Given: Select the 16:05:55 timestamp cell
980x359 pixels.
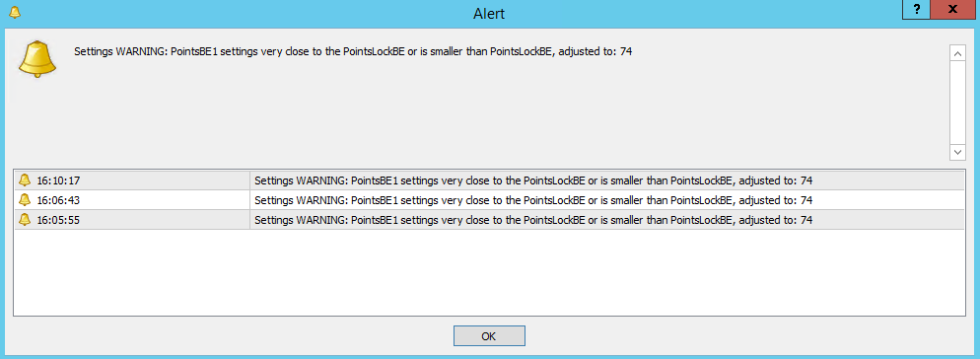Looking at the screenshot, I should 132,220.
